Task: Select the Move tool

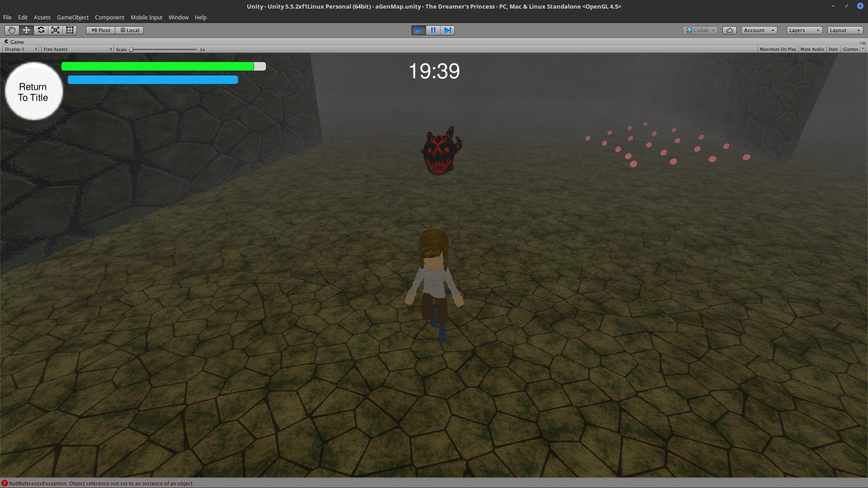Action: (26, 30)
